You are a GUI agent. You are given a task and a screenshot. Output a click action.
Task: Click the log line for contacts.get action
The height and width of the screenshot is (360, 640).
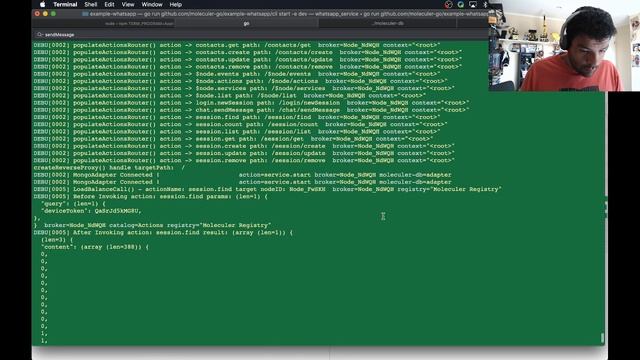[237, 45]
